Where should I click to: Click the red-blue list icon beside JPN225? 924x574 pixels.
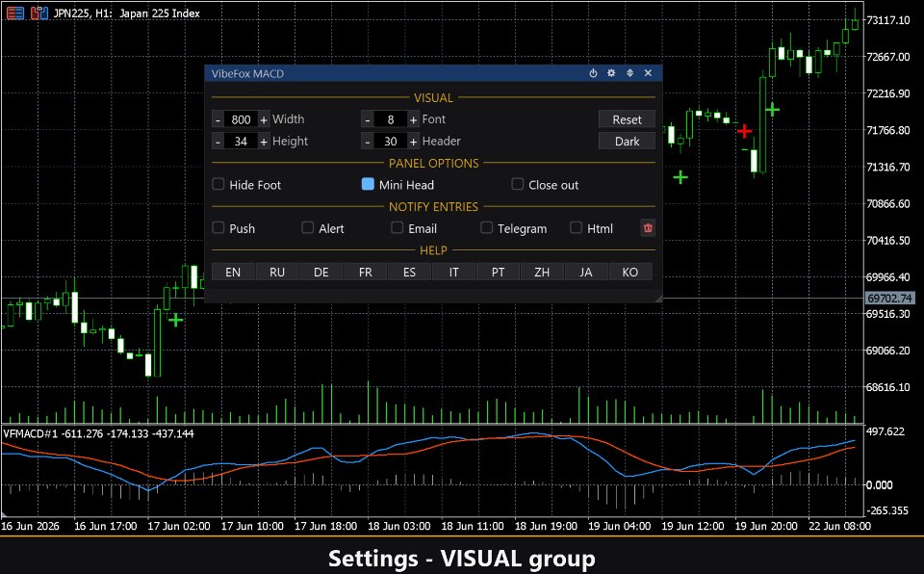click(15, 13)
